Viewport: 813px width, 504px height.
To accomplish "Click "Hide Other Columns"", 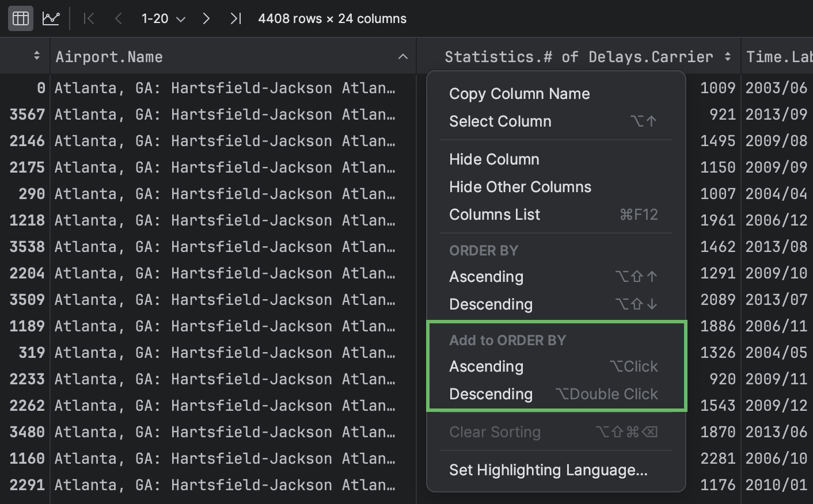I will tap(520, 186).
